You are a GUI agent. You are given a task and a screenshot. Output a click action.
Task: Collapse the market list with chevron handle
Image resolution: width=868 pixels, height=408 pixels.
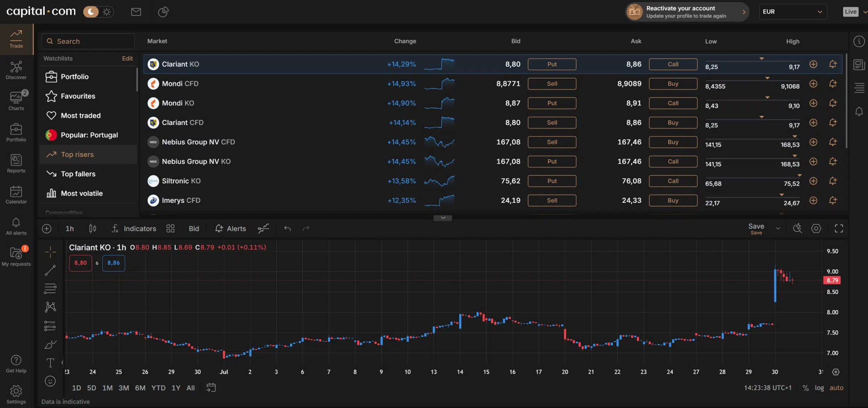click(x=443, y=218)
